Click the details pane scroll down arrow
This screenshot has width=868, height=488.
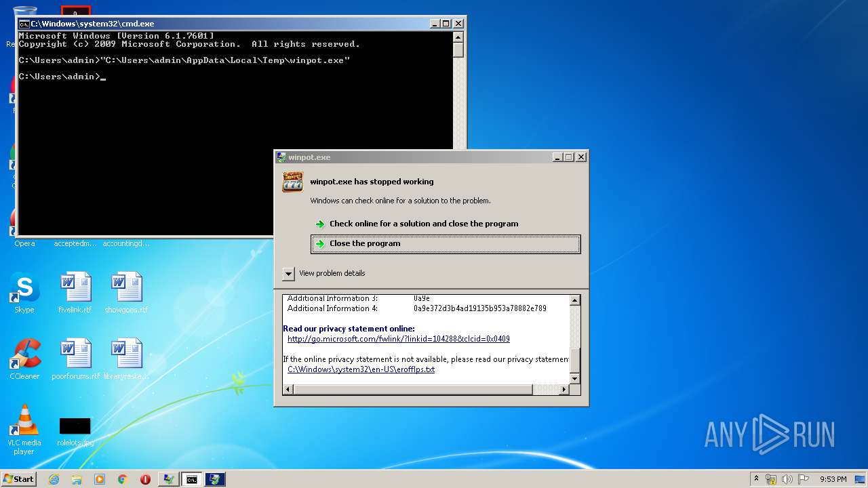tap(574, 378)
